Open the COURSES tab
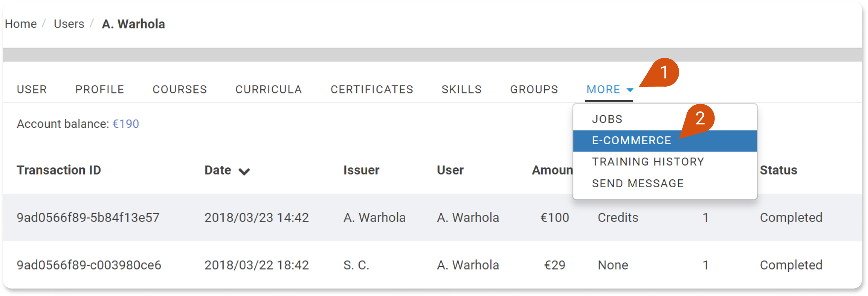868x296 pixels. pos(180,90)
